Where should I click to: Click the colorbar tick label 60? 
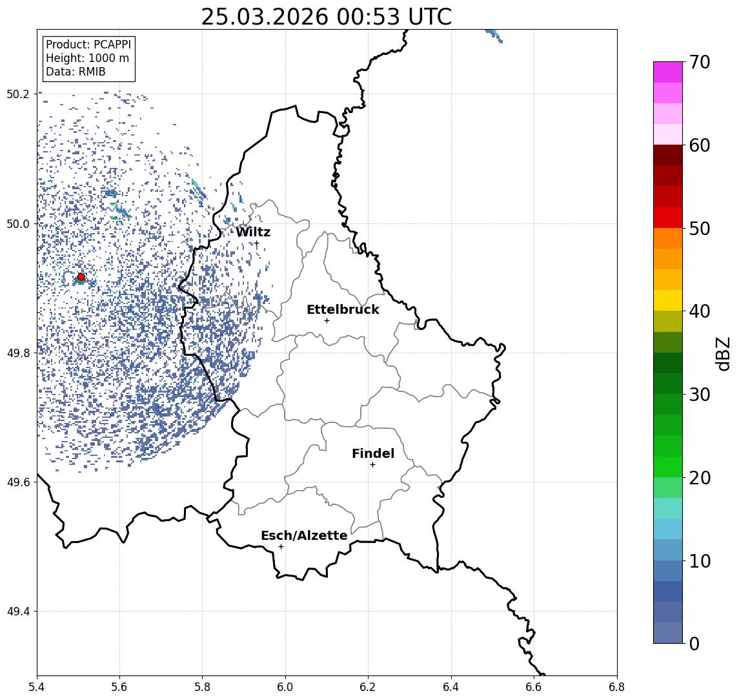point(700,145)
